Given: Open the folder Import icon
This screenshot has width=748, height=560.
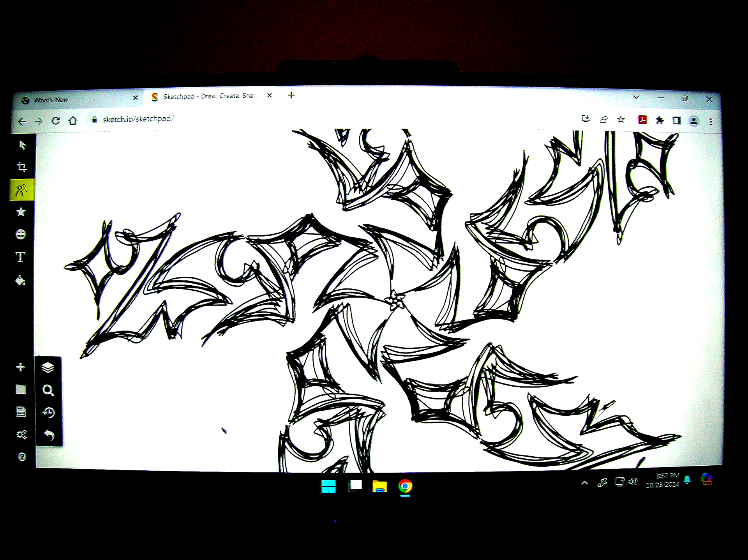Looking at the screenshot, I should (21, 389).
